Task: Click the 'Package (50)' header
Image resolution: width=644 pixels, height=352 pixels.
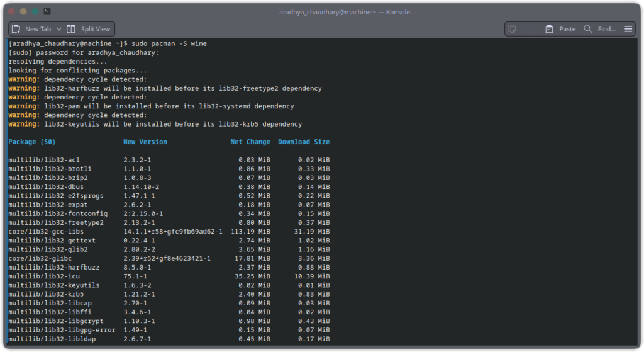Action: point(31,142)
